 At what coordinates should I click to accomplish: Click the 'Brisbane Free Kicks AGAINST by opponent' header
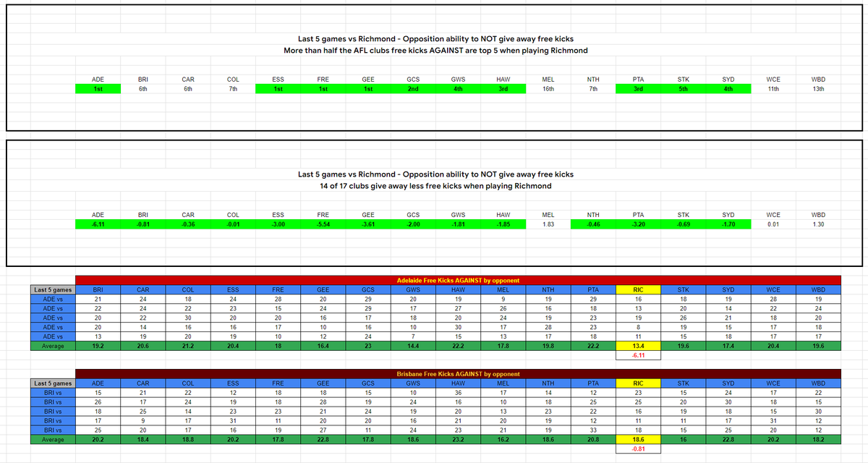point(458,373)
